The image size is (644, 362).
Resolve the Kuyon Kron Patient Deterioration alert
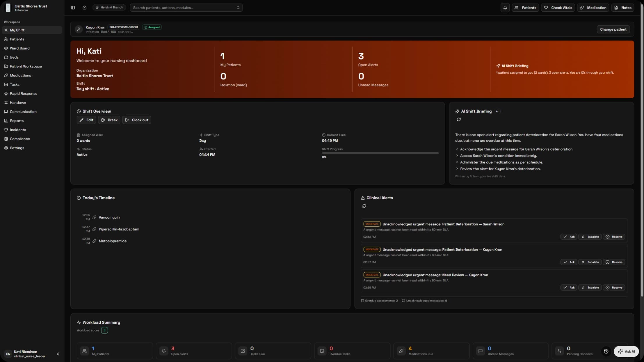(614, 262)
